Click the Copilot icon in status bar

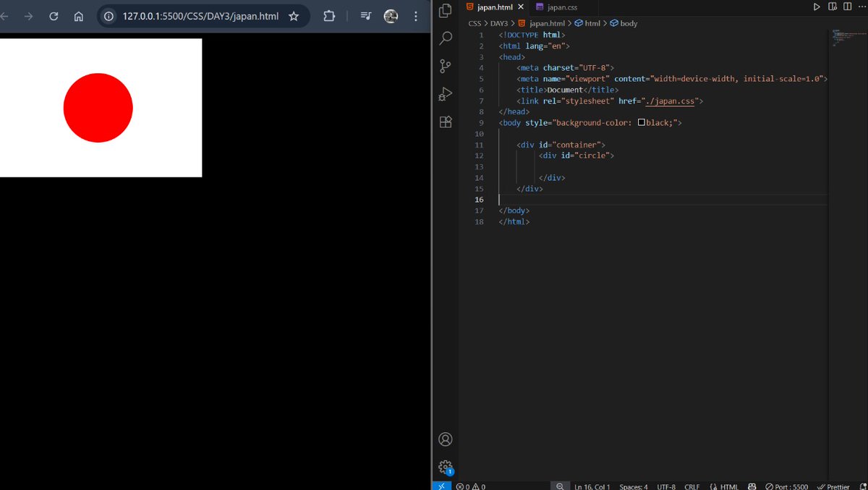tap(752, 486)
